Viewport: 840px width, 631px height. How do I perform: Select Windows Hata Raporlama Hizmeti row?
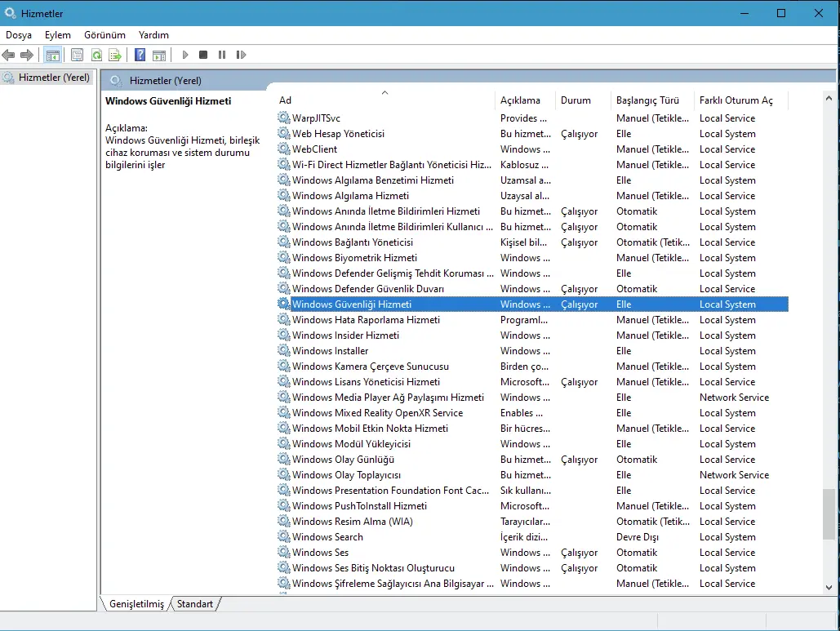(x=533, y=320)
